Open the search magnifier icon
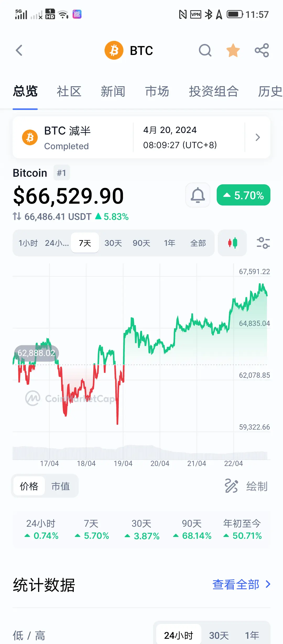 click(x=205, y=51)
